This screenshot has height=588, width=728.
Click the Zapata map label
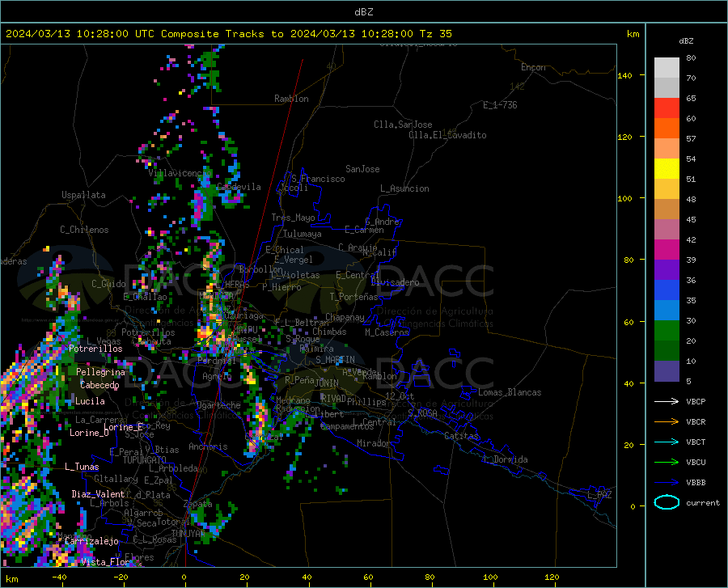(x=198, y=504)
